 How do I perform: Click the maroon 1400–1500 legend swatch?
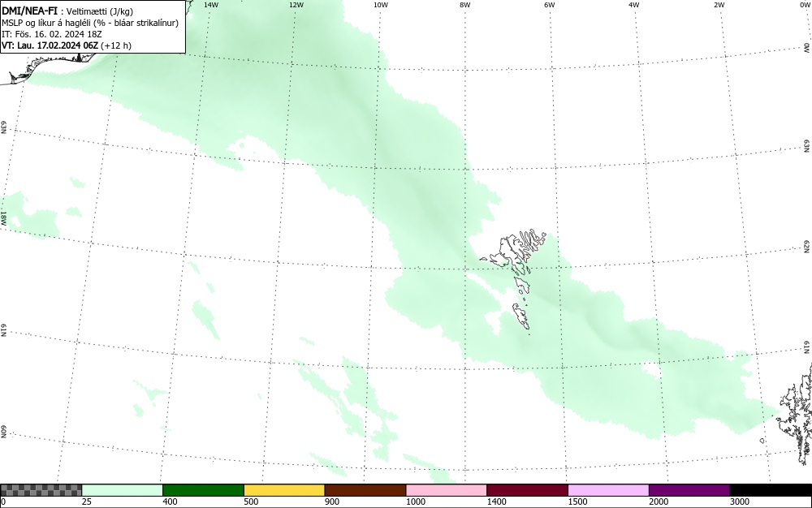[x=527, y=490]
